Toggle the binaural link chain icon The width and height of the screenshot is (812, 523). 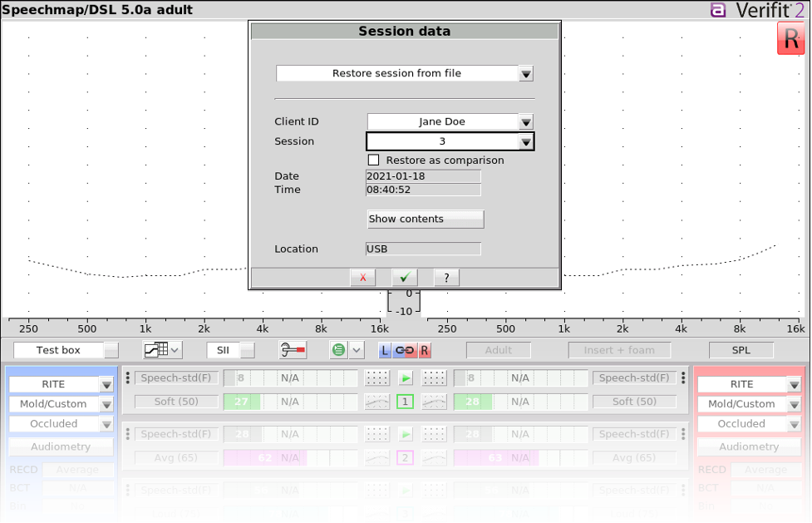pyautogui.click(x=405, y=350)
